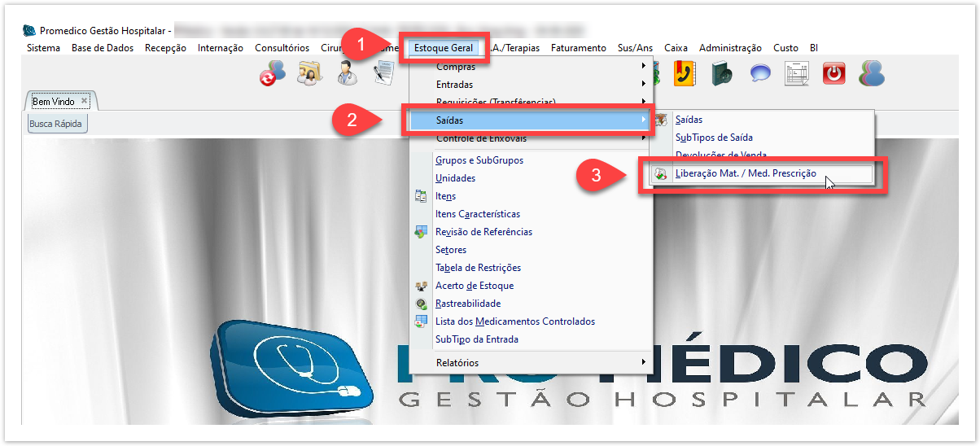Select Liberação Mat. / Med. Prescrição
This screenshot has width=980, height=446.
coord(745,173)
